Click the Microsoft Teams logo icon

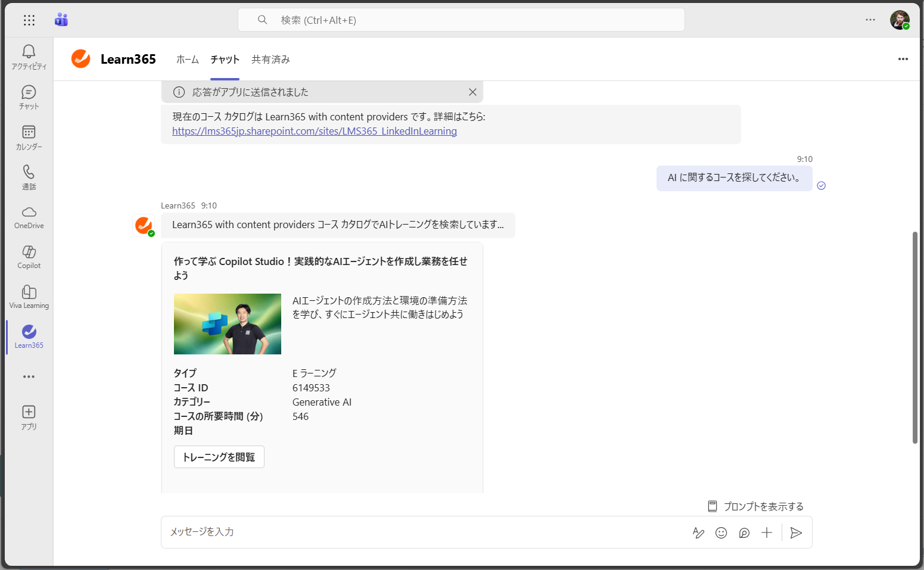pyautogui.click(x=61, y=20)
